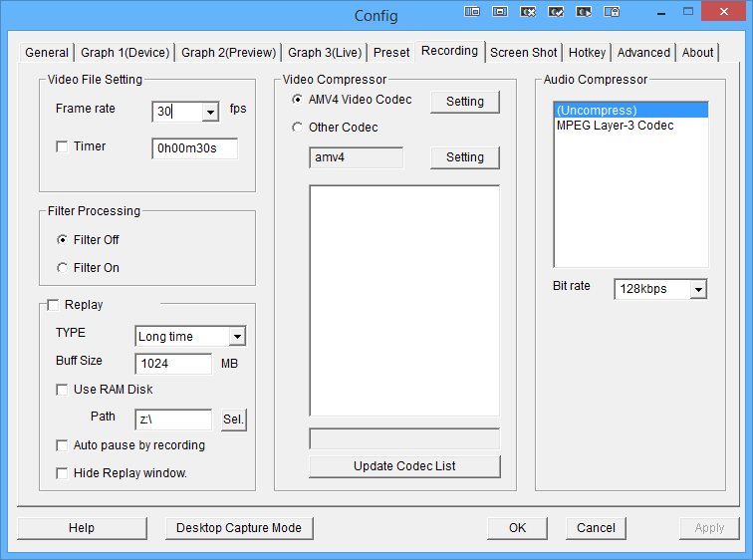Open the Frame rate dropdown
This screenshot has height=560, width=753.
pyautogui.click(x=210, y=112)
